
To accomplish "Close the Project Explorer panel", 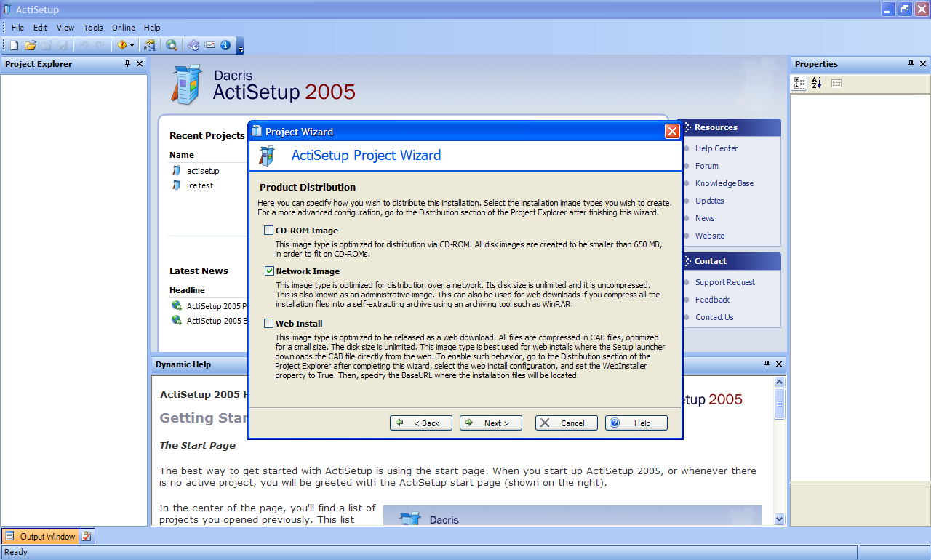I will pyautogui.click(x=140, y=64).
